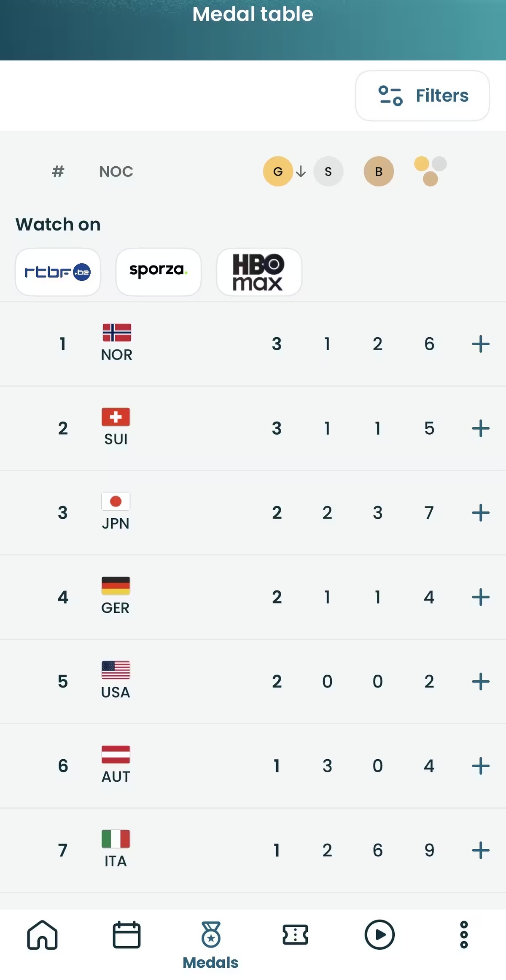Screen dimensions: 506x980
Task: Tap the Italy flag in table
Action: pyautogui.click(x=116, y=839)
